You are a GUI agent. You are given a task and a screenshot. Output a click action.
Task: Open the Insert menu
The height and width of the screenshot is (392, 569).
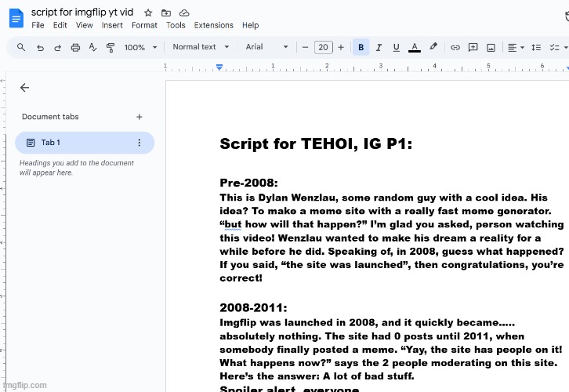(112, 25)
